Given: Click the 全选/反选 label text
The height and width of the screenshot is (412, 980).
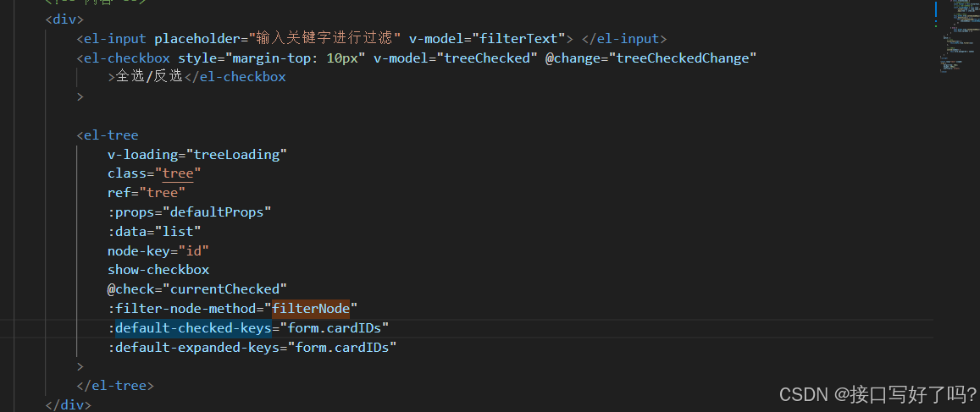Looking at the screenshot, I should click(x=149, y=77).
